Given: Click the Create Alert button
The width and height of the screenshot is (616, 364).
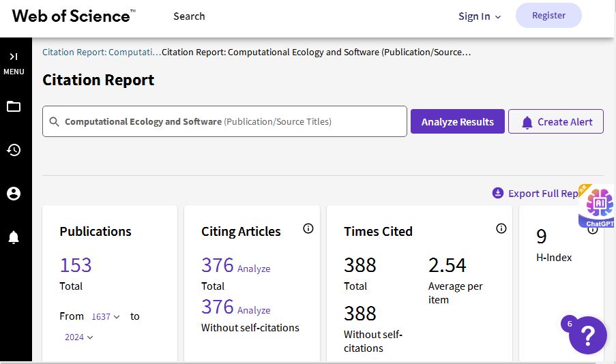Looking at the screenshot, I should 556,122.
